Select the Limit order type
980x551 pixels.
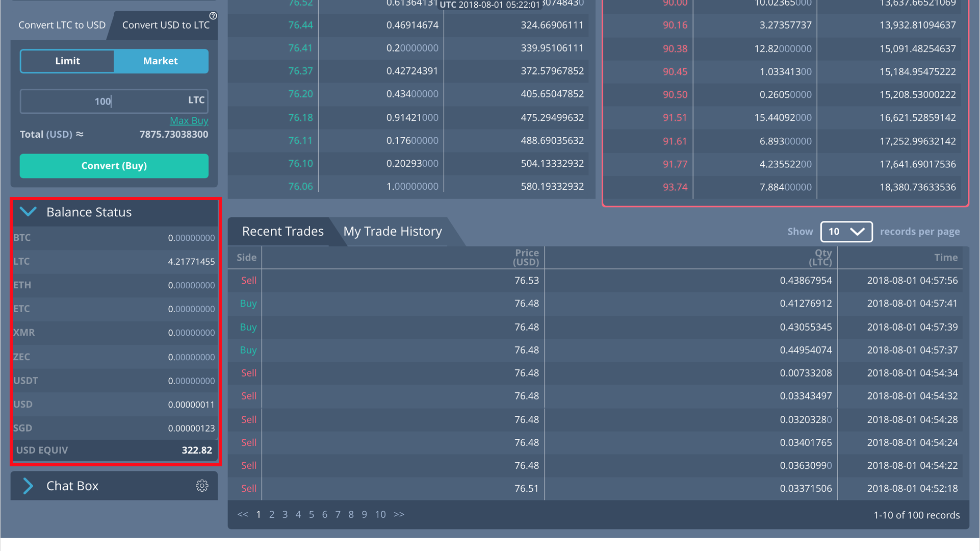coord(67,61)
